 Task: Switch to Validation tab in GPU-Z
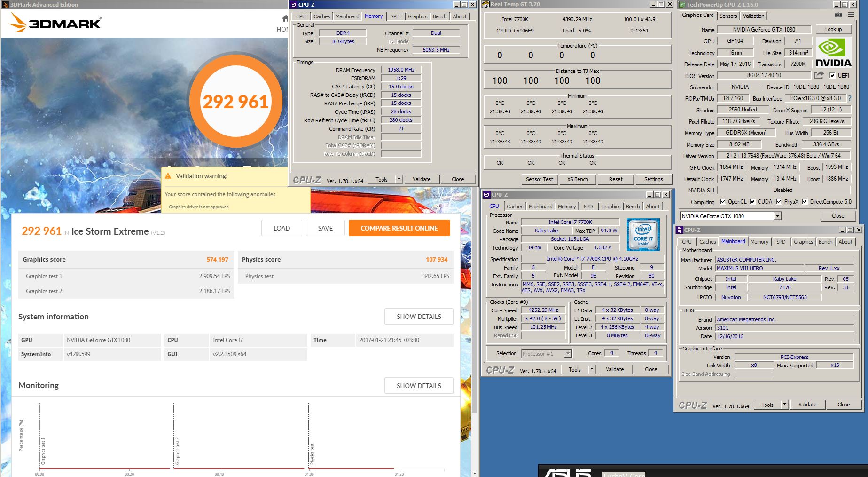pos(753,16)
